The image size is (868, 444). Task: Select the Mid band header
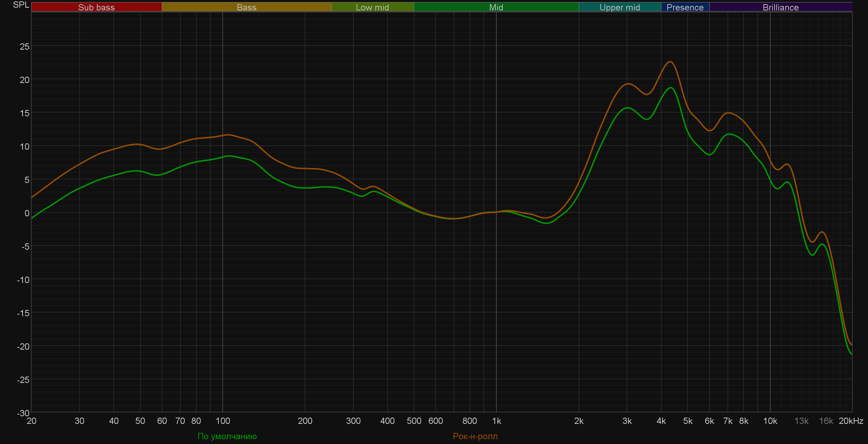click(x=496, y=7)
